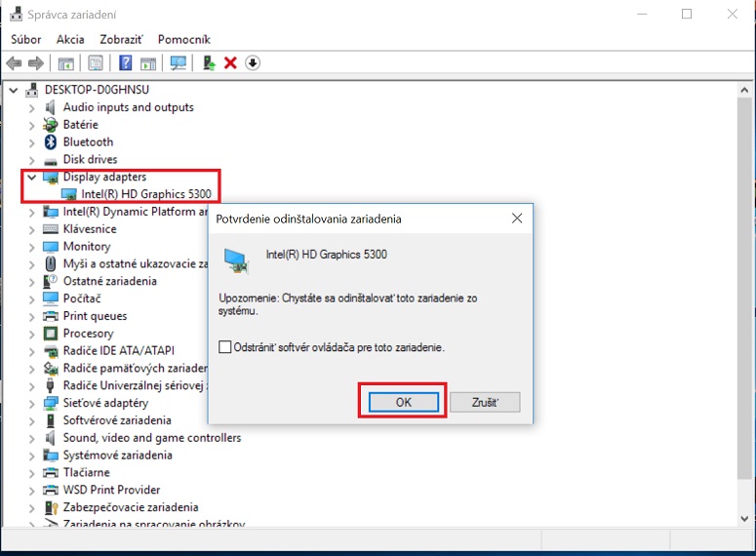Expand the Monitory node
Screen dimensions: 756x556
click(32, 248)
